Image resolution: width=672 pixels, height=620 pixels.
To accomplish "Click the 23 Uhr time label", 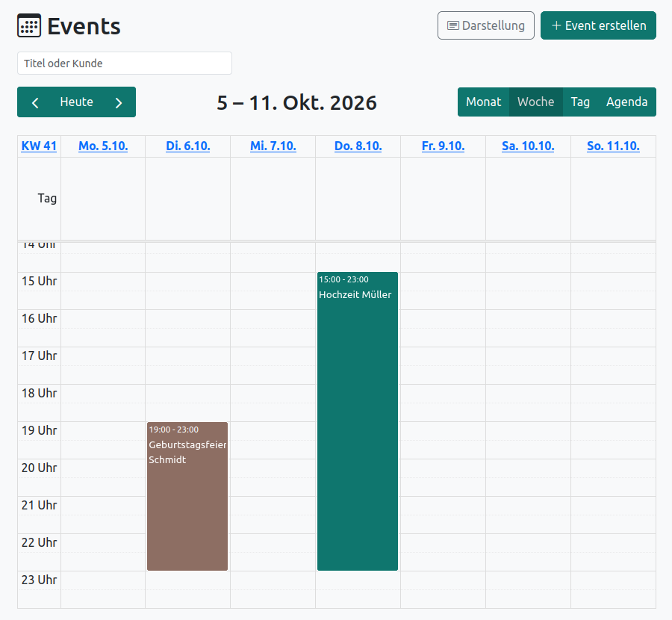I will (40, 580).
